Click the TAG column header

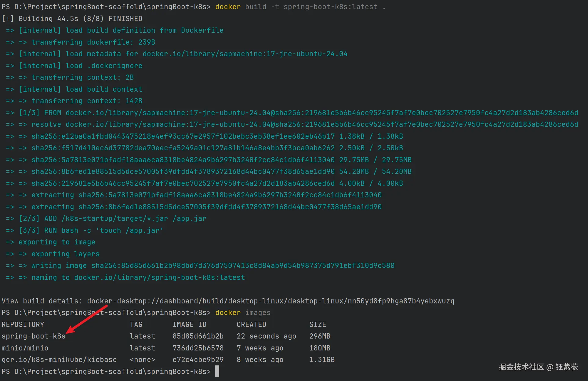(x=136, y=324)
